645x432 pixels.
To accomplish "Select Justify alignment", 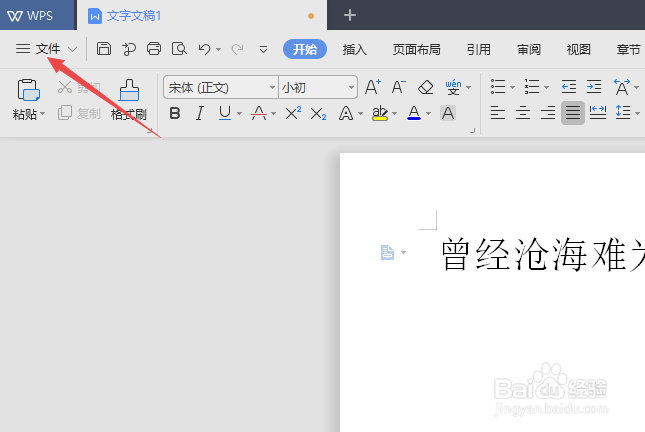I will [x=573, y=113].
